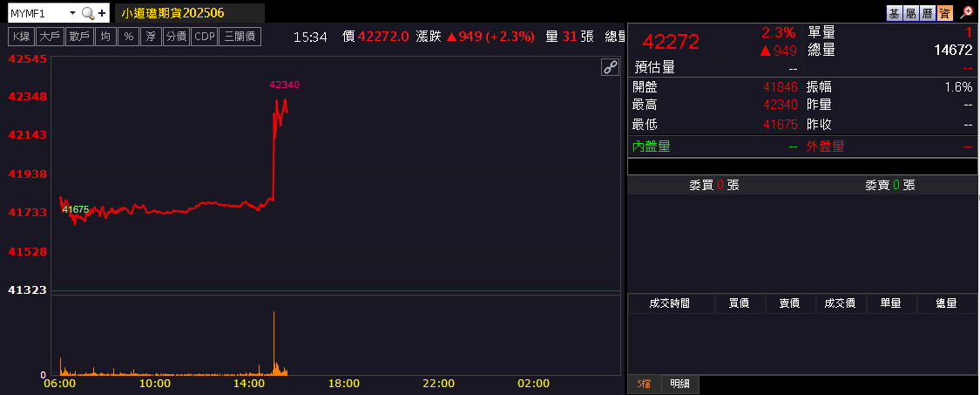Switch to the 層 info tab

[x=928, y=13]
